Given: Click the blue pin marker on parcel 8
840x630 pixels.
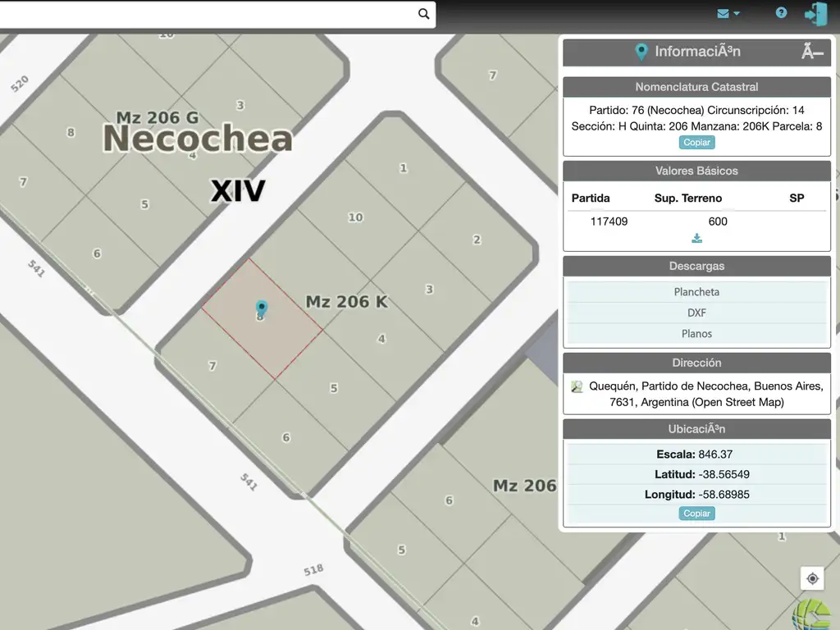Looking at the screenshot, I should coord(262,308).
